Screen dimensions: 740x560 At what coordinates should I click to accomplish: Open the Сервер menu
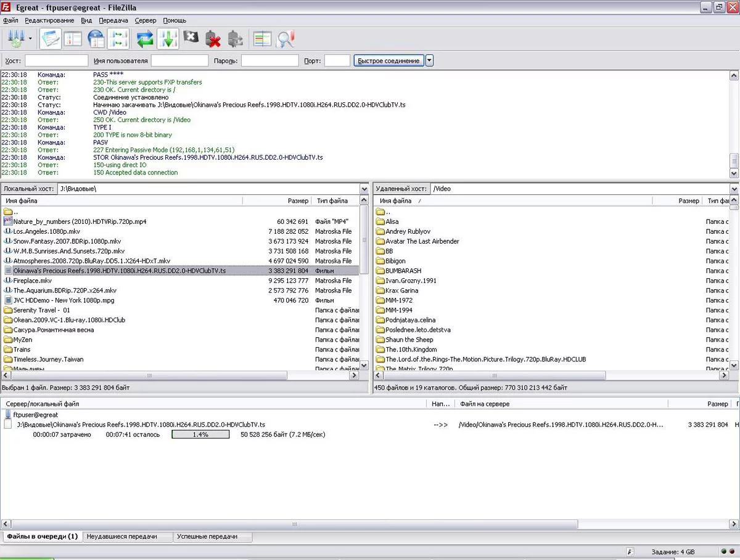tap(146, 20)
